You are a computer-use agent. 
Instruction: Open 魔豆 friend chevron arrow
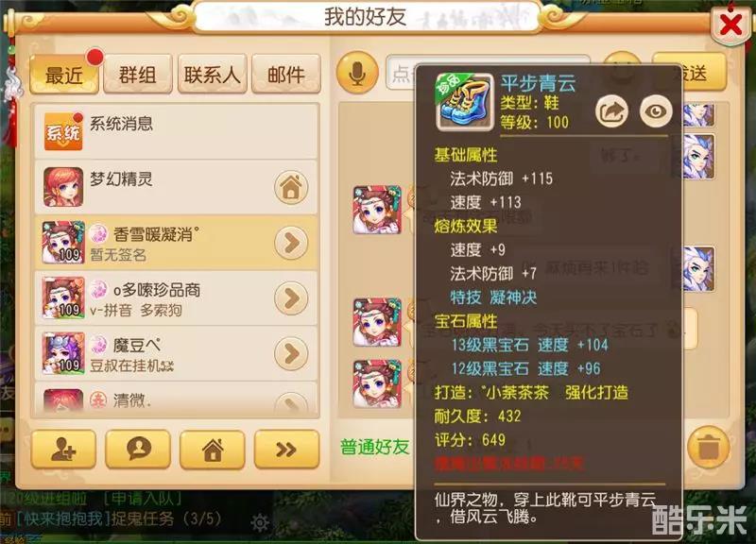pos(291,353)
